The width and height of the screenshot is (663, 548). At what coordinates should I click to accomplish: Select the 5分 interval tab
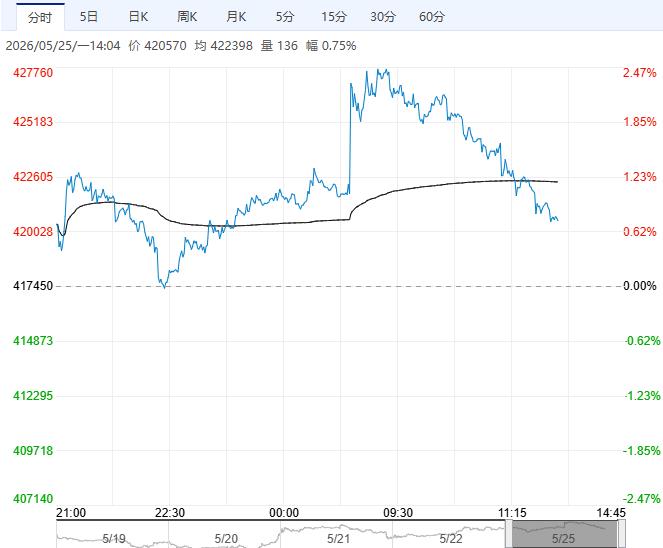(x=285, y=17)
